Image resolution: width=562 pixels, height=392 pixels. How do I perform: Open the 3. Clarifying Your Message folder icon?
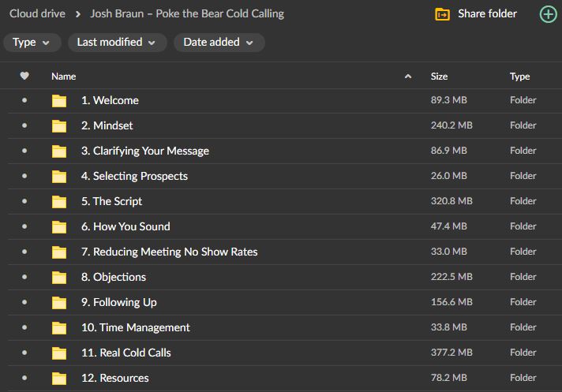[59, 151]
